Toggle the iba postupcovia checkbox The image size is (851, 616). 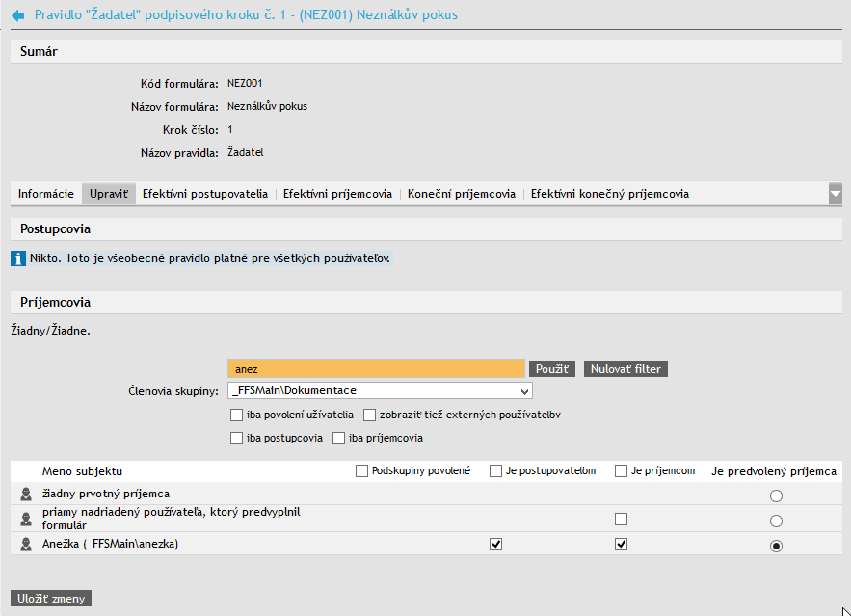[x=237, y=439]
